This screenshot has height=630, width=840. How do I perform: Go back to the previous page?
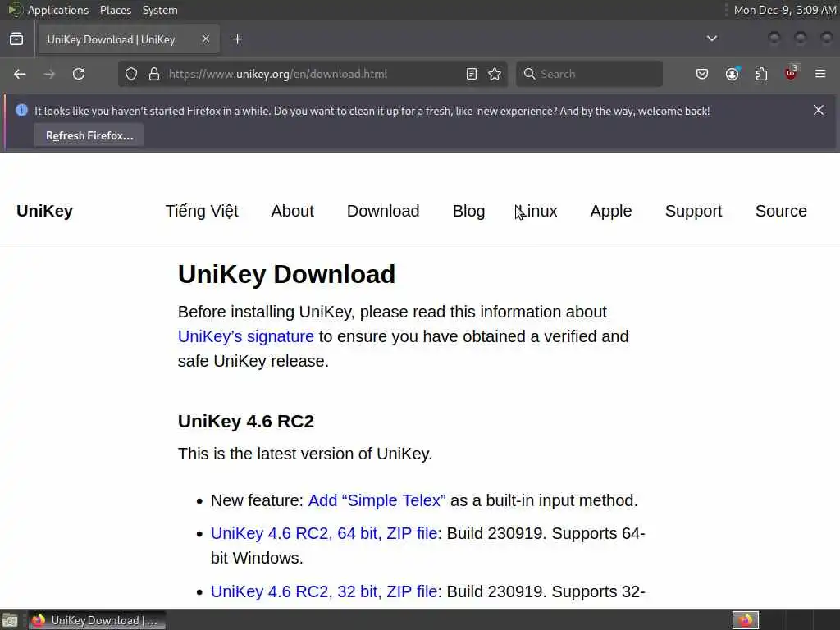pos(20,74)
